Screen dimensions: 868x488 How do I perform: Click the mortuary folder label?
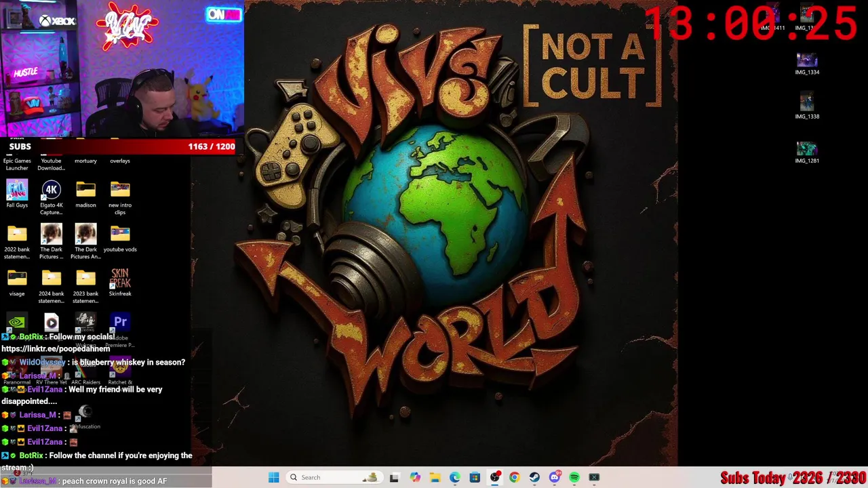[85, 161]
